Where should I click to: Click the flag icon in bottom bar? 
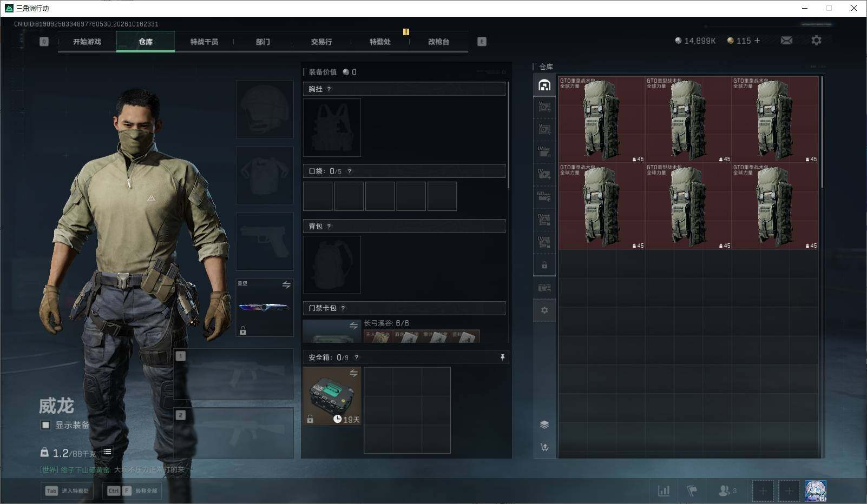coord(692,491)
